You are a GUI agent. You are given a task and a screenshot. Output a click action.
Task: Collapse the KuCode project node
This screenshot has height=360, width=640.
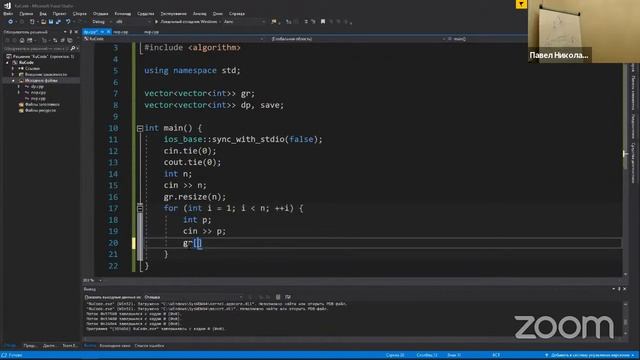[7, 62]
